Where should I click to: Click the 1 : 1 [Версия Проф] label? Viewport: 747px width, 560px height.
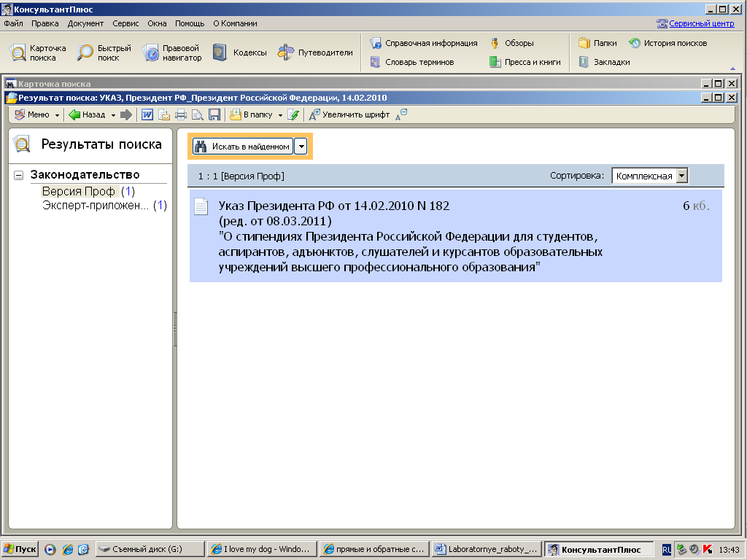pos(241,176)
